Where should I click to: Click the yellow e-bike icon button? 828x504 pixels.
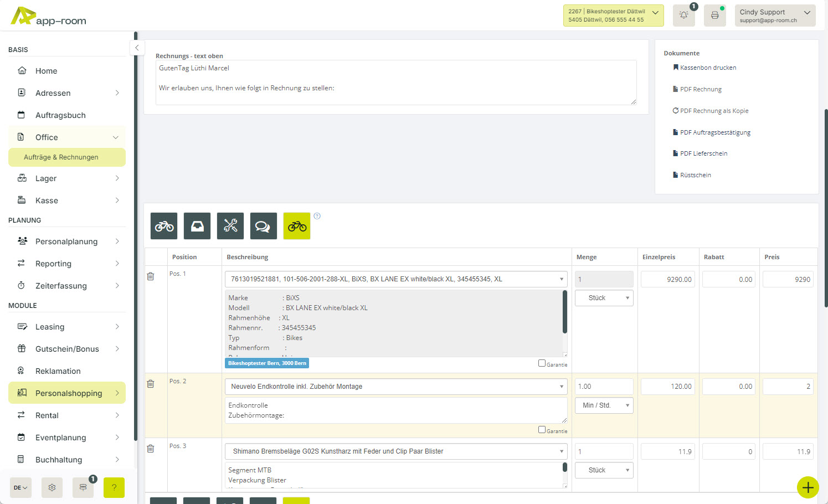click(x=297, y=226)
